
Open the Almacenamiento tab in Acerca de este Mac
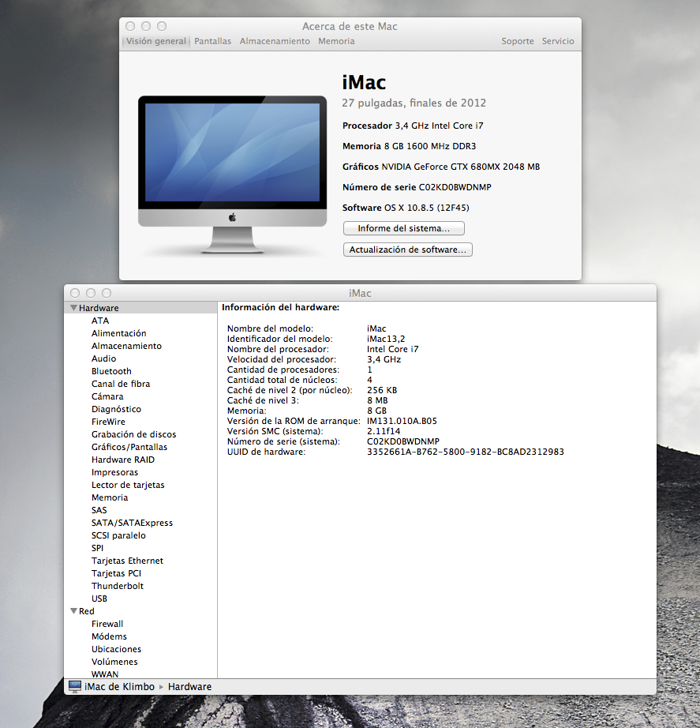point(275,41)
